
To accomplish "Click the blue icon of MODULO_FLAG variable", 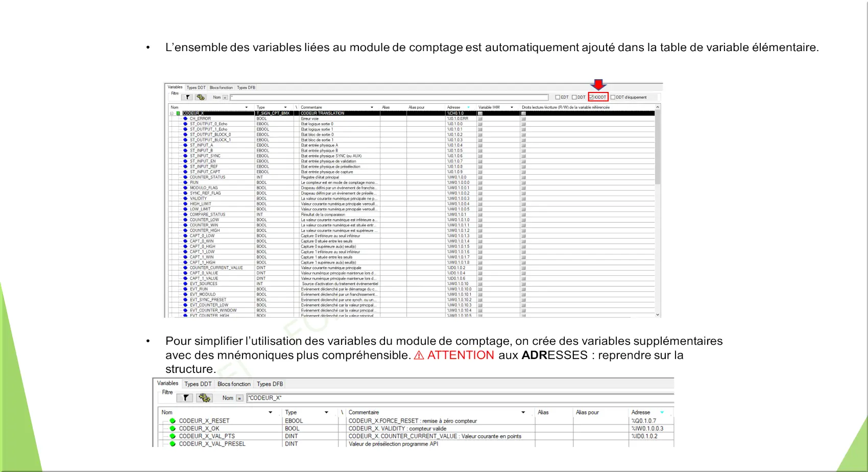I will tap(185, 188).
